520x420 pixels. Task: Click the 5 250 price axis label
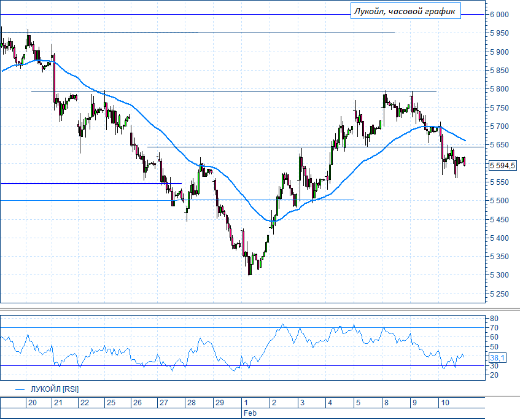(x=500, y=294)
